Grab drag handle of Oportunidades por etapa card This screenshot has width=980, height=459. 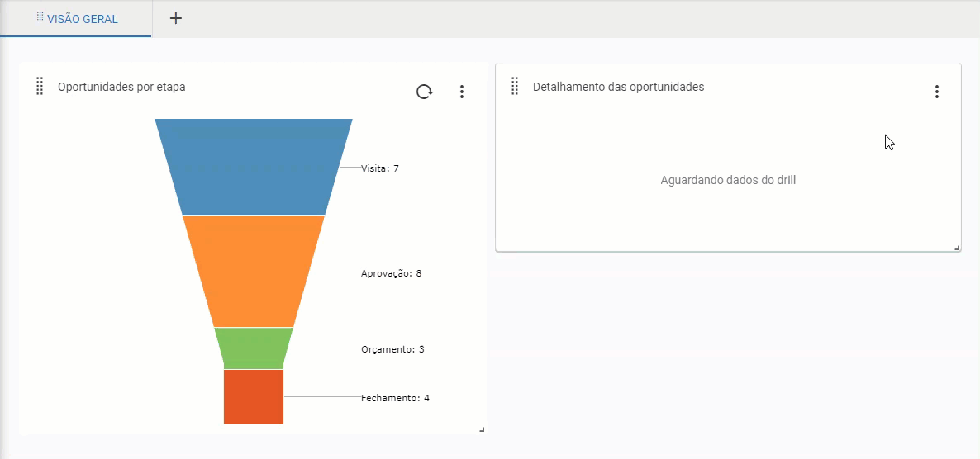40,86
